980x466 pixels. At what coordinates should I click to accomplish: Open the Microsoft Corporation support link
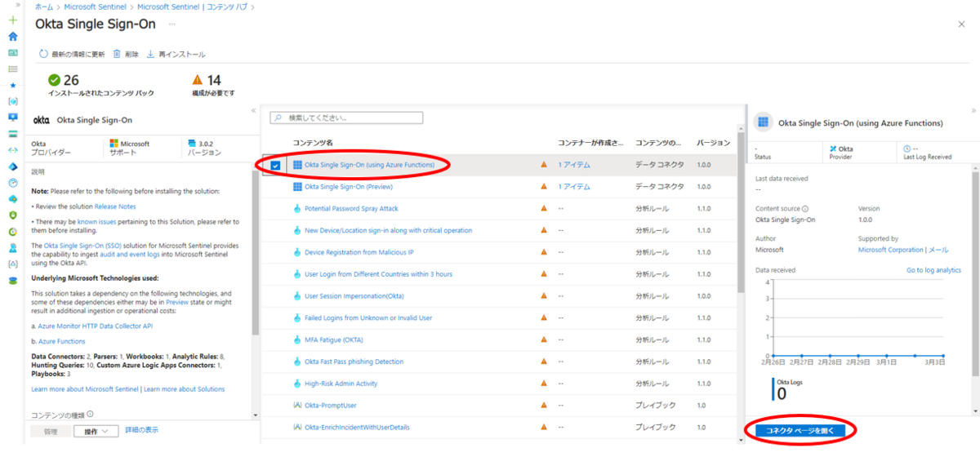click(x=891, y=250)
